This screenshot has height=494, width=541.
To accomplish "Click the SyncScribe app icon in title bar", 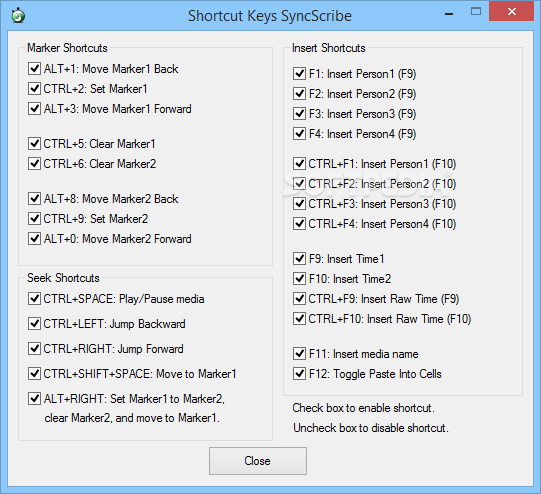I will pos(18,16).
